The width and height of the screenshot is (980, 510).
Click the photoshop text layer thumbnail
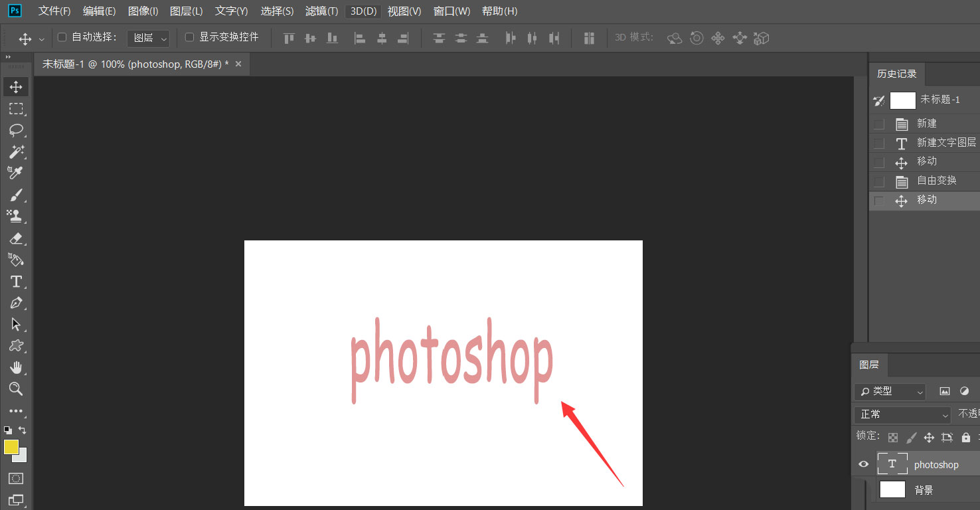(892, 464)
